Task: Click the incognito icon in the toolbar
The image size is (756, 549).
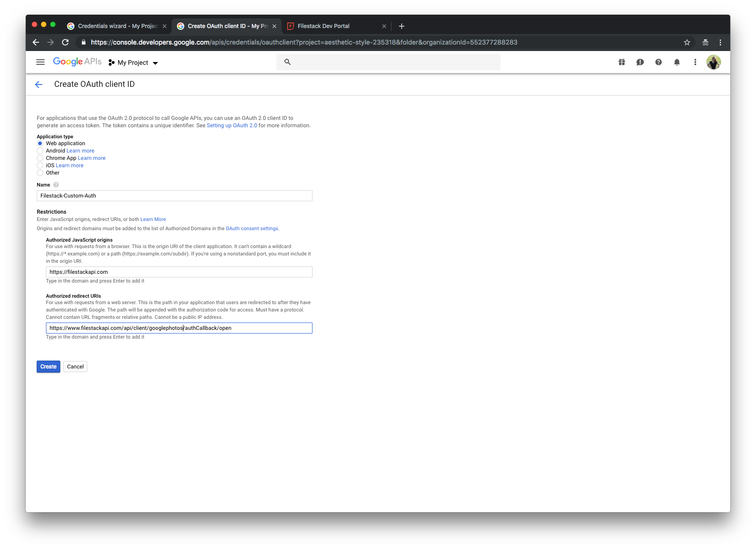Action: (x=705, y=42)
